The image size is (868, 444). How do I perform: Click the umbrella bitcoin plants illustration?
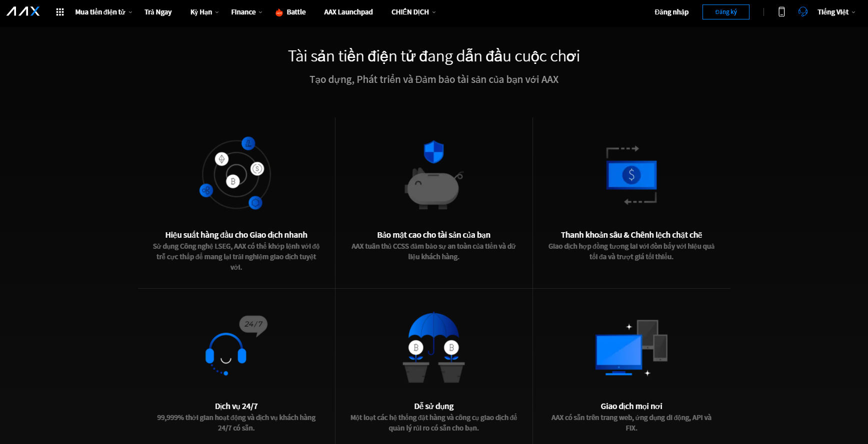(434, 347)
